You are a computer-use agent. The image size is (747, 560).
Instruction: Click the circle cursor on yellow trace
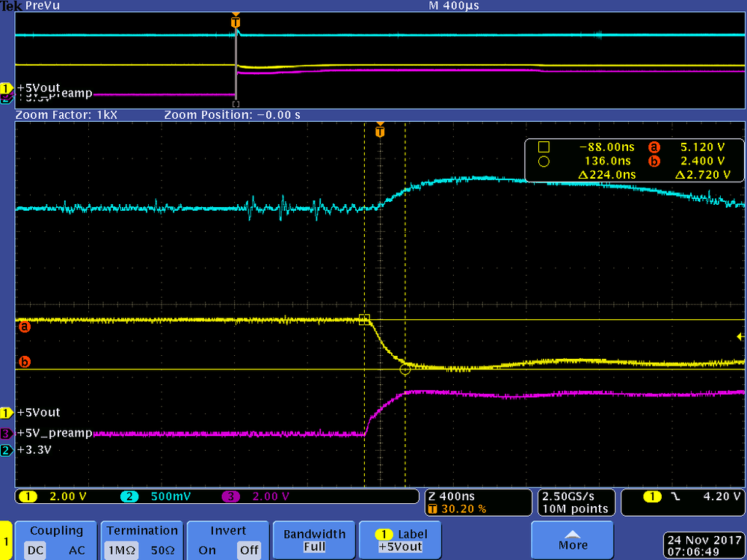pyautogui.click(x=405, y=369)
